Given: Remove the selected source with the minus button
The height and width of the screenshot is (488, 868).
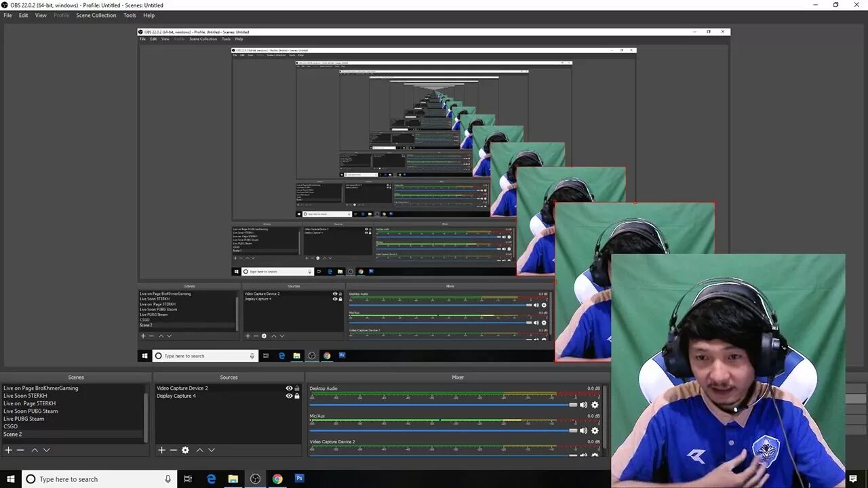Looking at the screenshot, I should point(173,450).
